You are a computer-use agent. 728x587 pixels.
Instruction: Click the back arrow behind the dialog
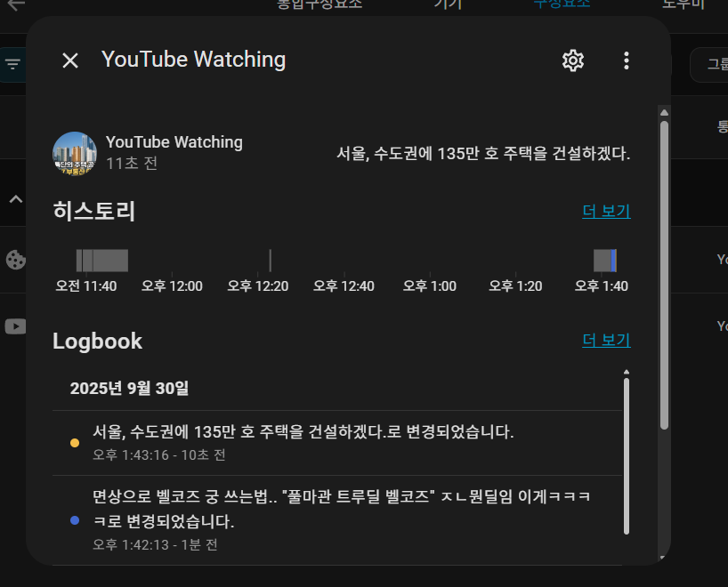pos(16,5)
